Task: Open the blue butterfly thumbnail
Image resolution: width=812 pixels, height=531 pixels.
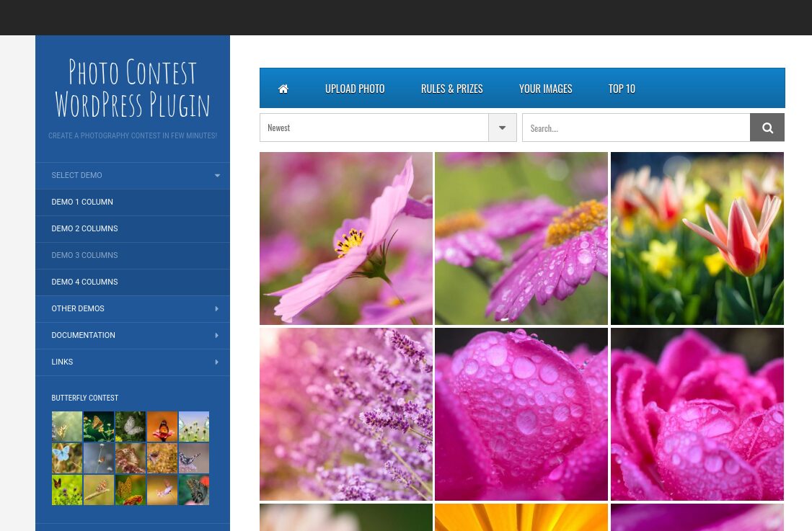Action: [x=67, y=458]
